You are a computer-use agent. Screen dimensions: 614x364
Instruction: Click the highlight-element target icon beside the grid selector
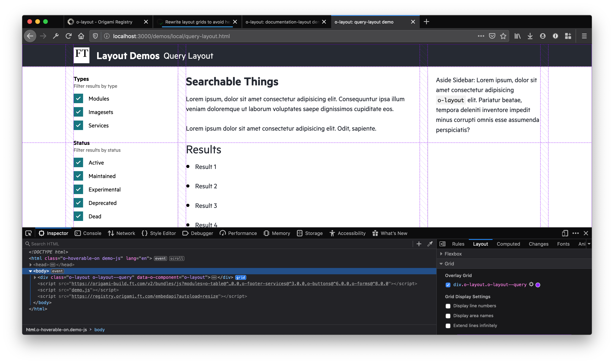531,284
